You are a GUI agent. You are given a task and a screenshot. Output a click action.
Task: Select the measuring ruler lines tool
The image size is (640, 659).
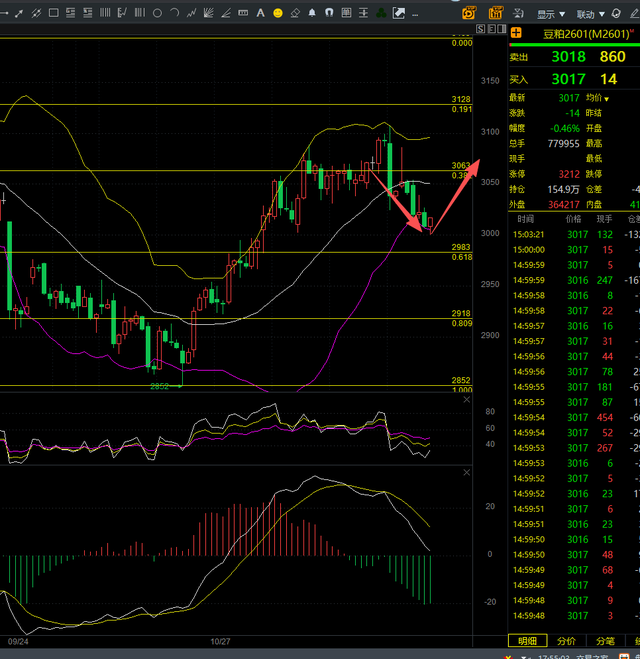(x=122, y=13)
